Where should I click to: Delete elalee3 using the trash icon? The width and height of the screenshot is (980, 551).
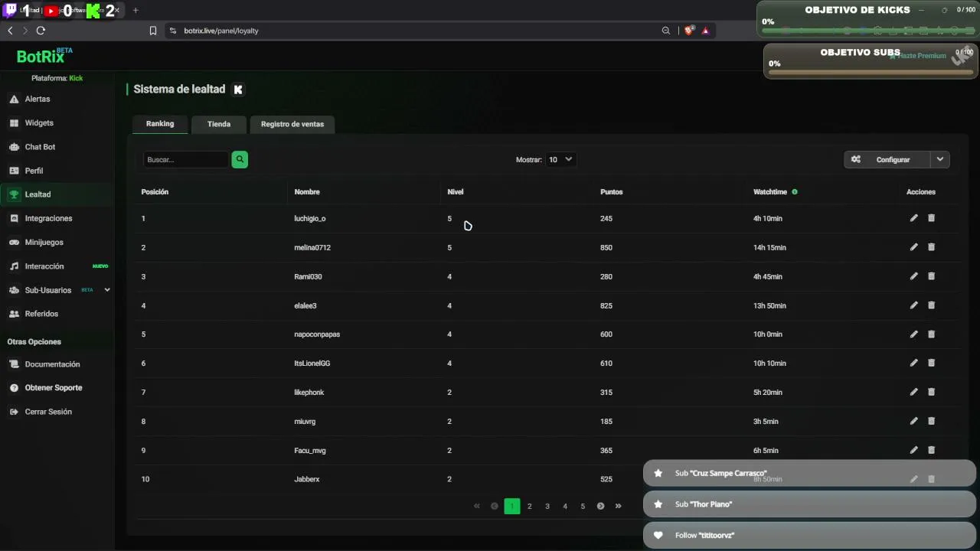pyautogui.click(x=931, y=305)
